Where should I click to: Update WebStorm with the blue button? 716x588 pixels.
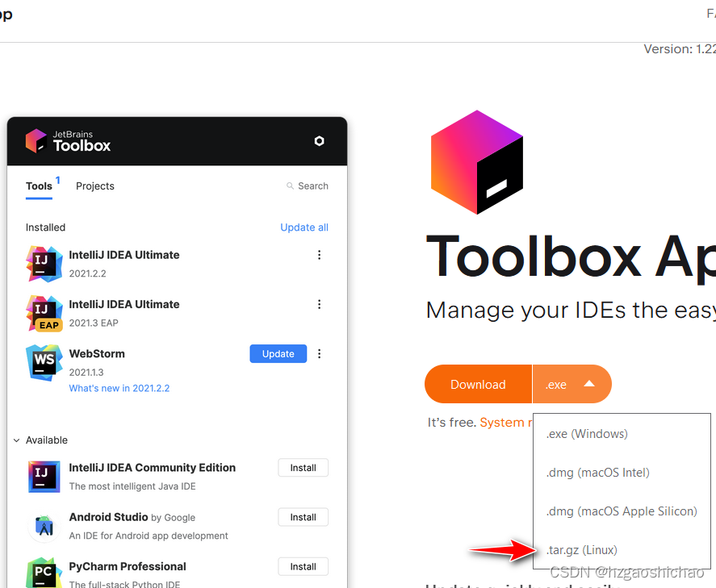click(278, 353)
